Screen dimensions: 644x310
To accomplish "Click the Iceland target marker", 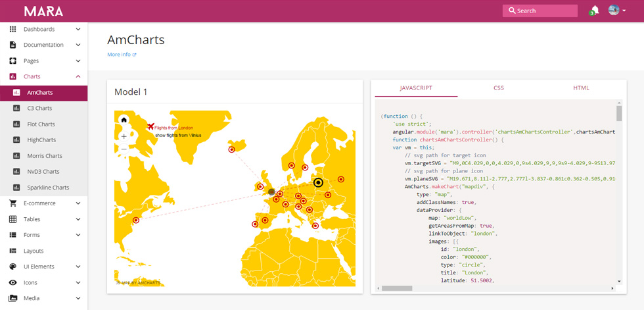I will tap(231, 149).
